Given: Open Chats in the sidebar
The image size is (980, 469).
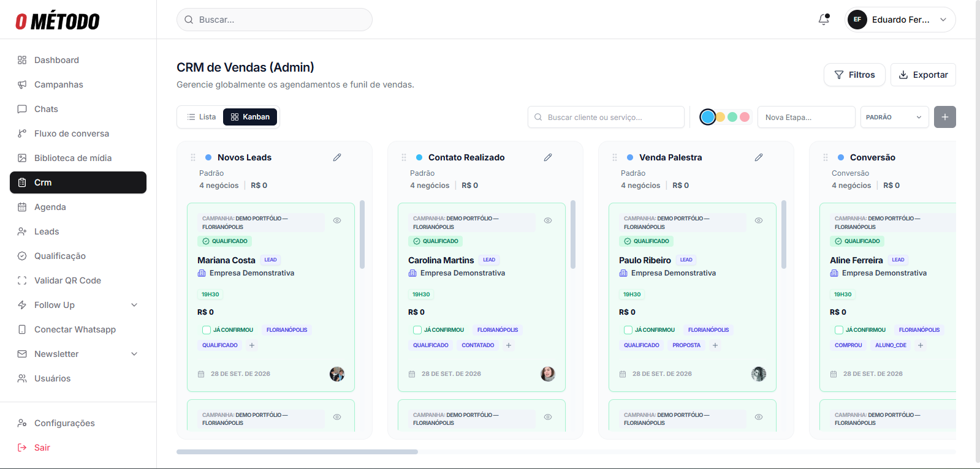Looking at the screenshot, I should point(78,109).
